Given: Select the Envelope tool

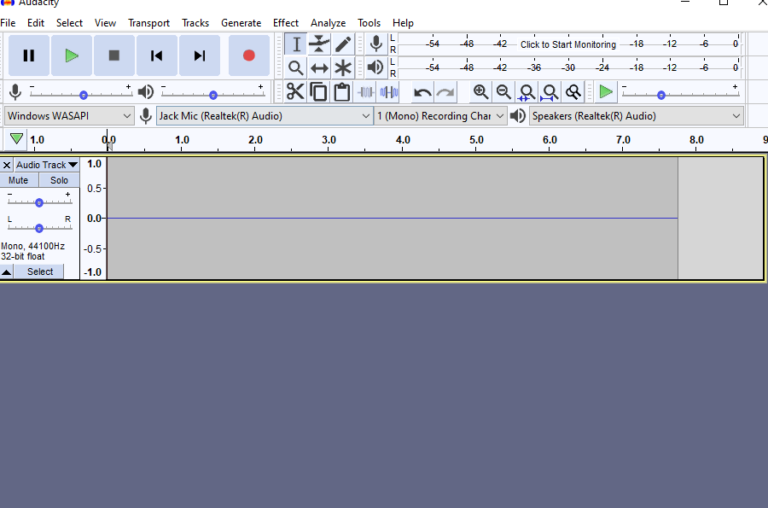Looking at the screenshot, I should point(319,44).
